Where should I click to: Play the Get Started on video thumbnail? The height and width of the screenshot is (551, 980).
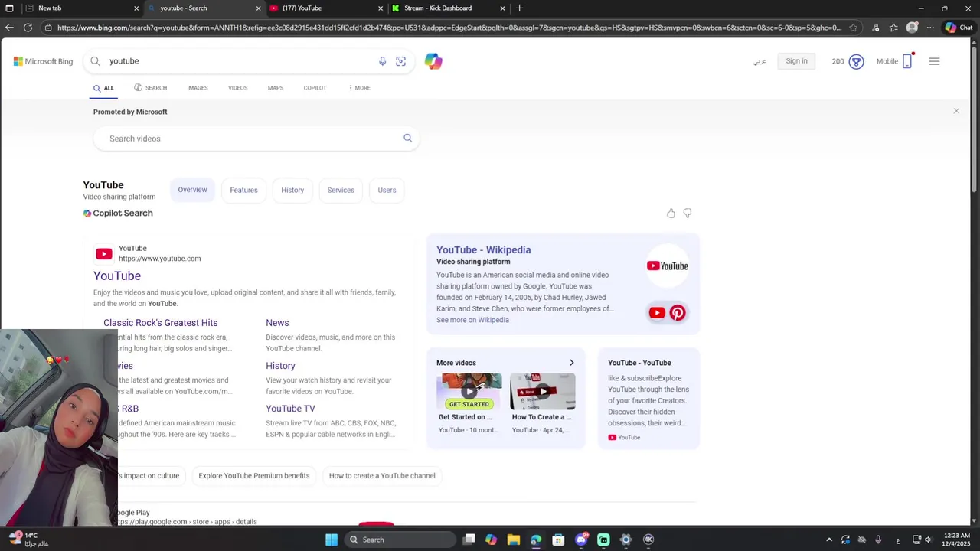[x=469, y=391]
